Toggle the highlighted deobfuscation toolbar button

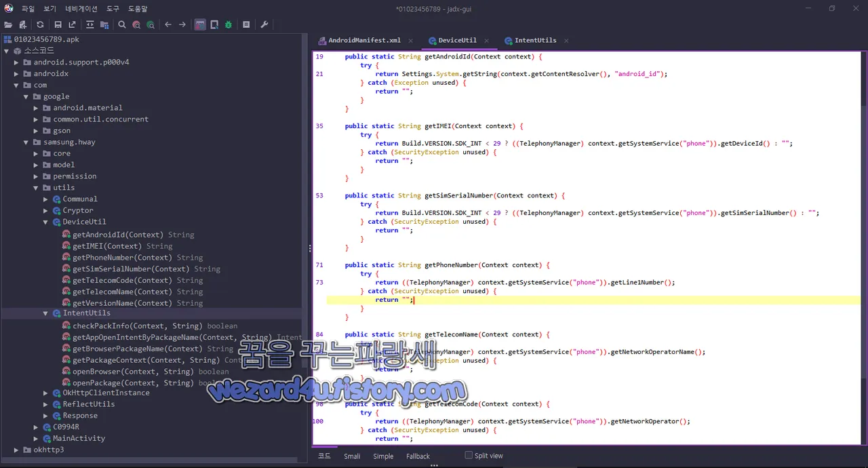coord(200,24)
